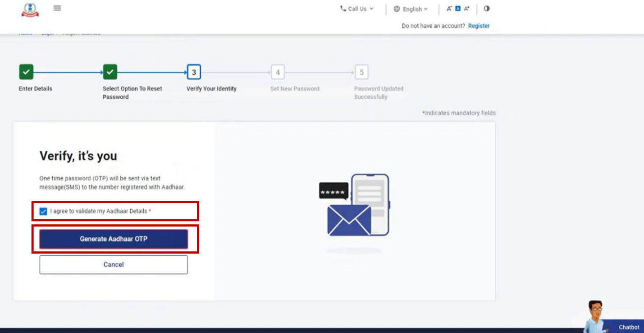Open the hamburger navigation menu

[x=57, y=8]
